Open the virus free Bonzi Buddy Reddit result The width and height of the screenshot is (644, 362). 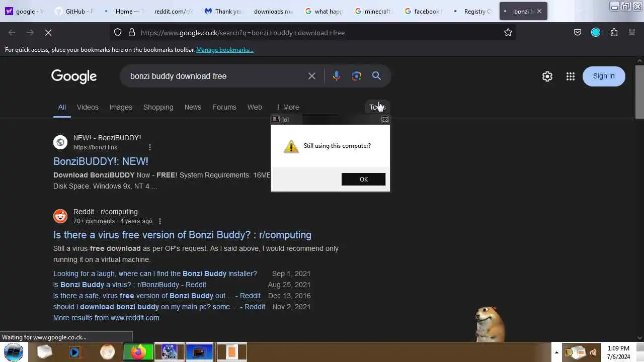182,235
